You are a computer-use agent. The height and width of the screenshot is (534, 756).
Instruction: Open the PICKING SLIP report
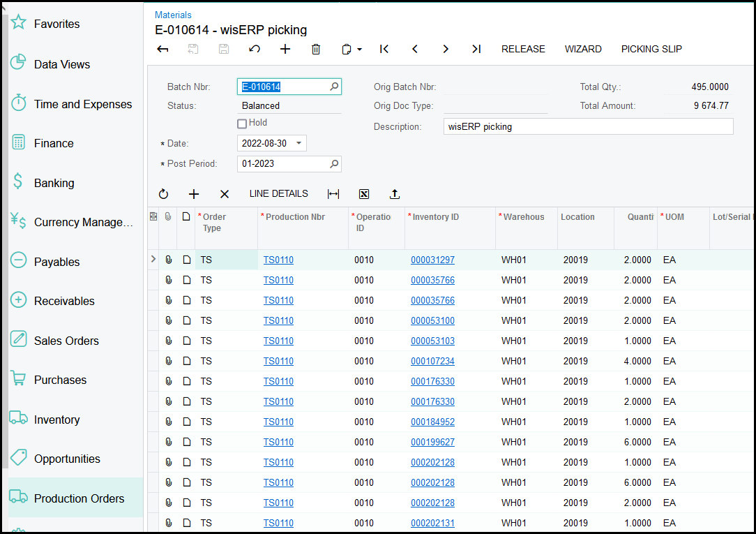[651, 49]
